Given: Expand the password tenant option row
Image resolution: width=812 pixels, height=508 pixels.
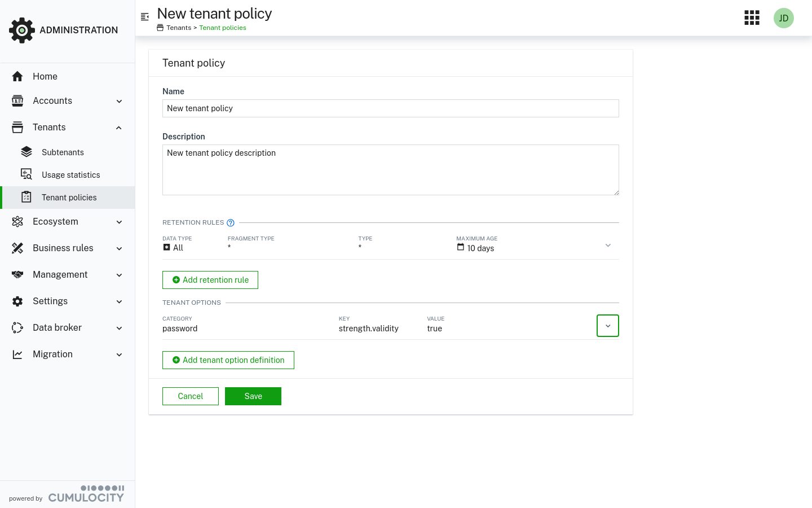Looking at the screenshot, I should 607,326.
